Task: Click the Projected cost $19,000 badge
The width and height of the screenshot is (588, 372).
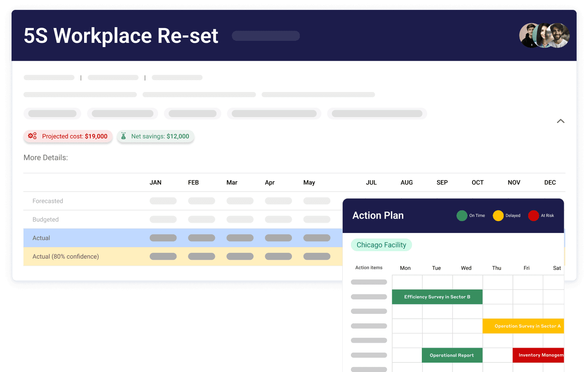Action: (68, 136)
